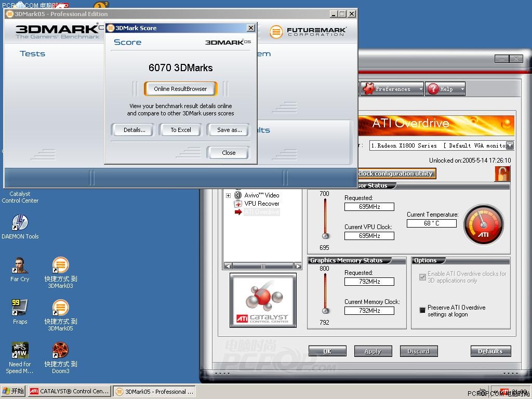The width and height of the screenshot is (532, 399).
Task: Click the Defaults button in Catalyst
Action: click(490, 351)
